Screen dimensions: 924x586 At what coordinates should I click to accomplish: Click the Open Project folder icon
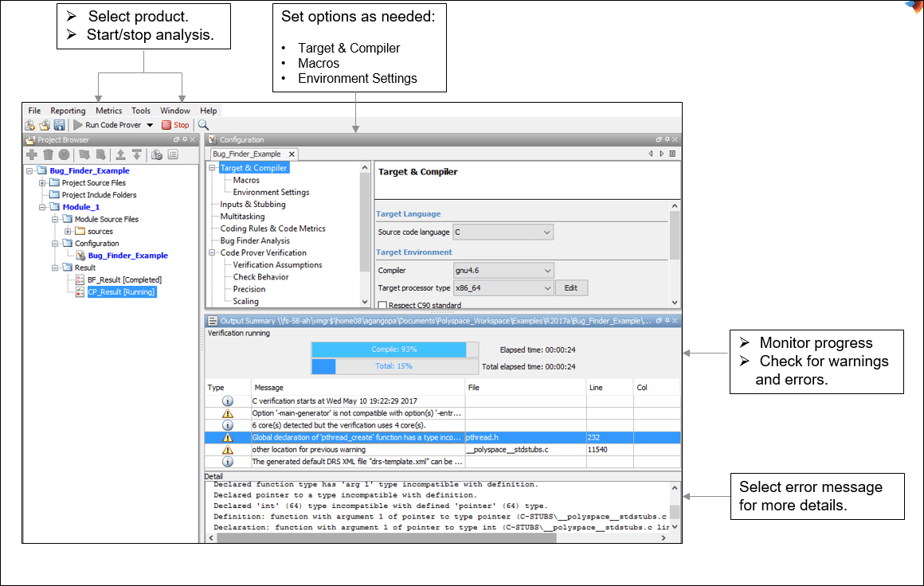point(45,125)
